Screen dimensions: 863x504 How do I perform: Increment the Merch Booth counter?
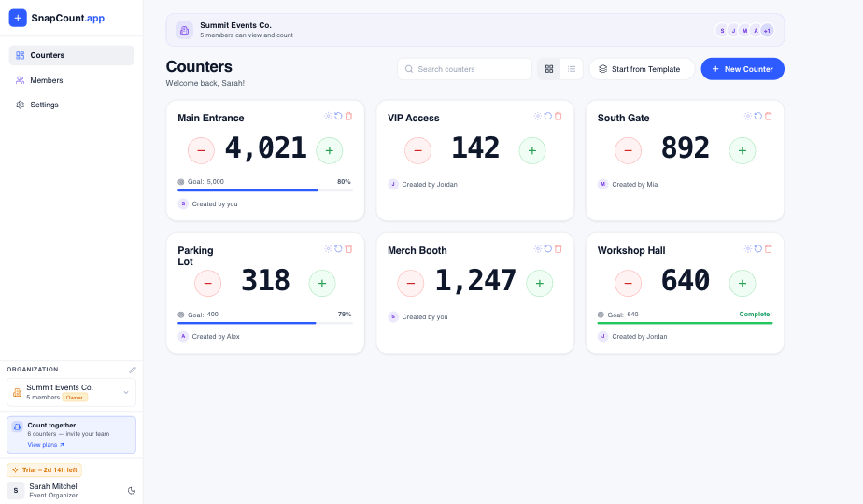click(x=540, y=283)
